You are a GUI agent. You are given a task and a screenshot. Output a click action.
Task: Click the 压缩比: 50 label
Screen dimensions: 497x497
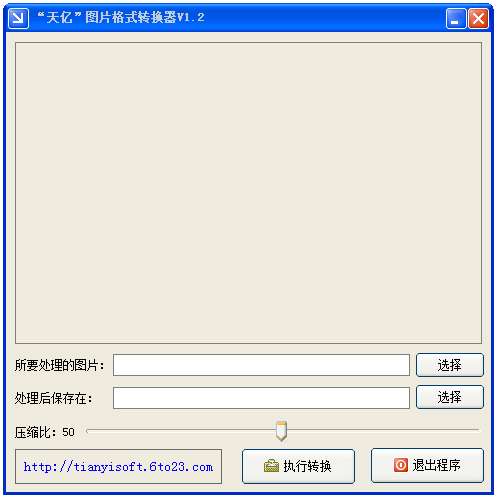tap(44, 432)
